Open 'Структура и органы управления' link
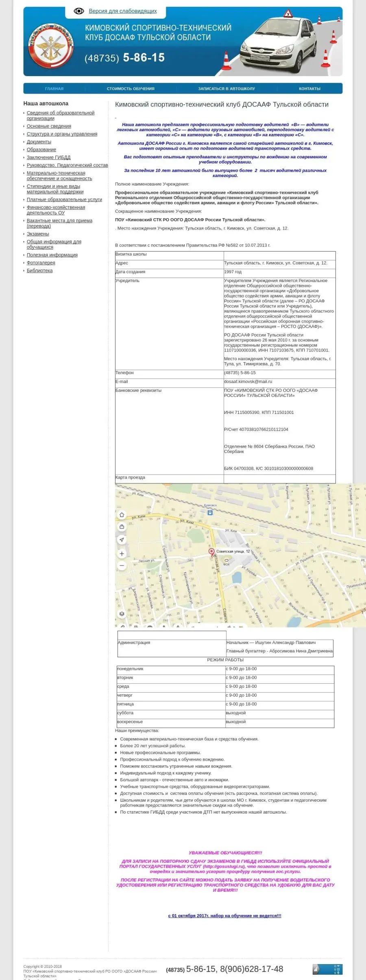This screenshot has height=980, width=366. coord(62,134)
